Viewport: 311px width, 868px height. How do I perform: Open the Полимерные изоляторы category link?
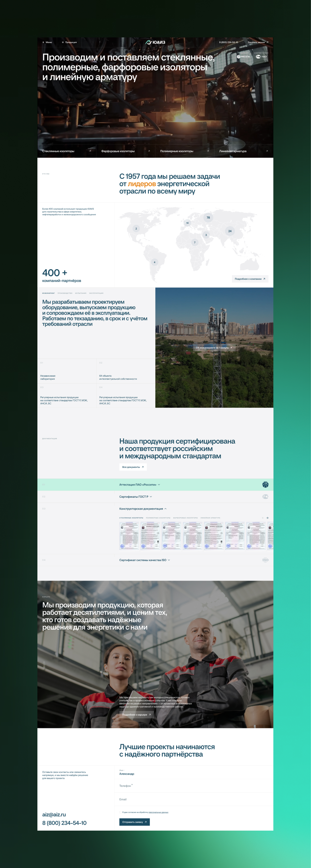[177, 151]
